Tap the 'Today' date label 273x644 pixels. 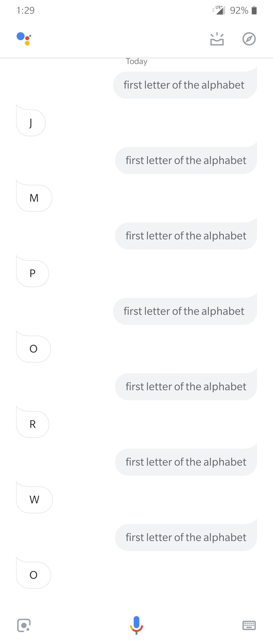(x=136, y=61)
